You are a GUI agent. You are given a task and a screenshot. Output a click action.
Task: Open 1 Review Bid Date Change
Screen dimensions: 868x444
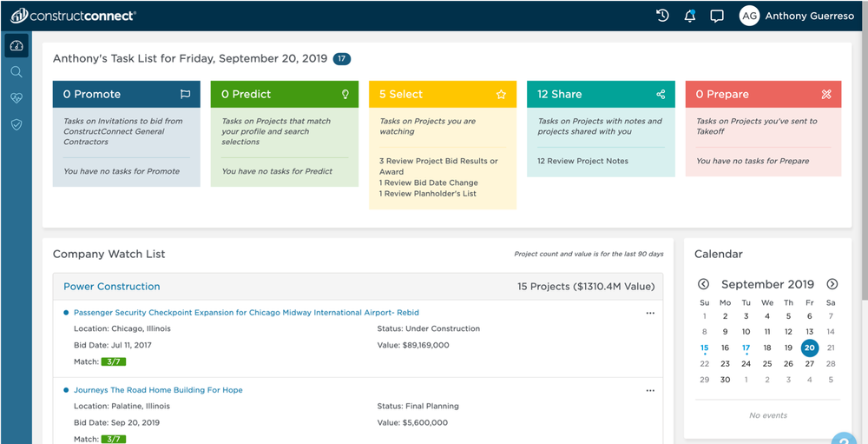[429, 182]
